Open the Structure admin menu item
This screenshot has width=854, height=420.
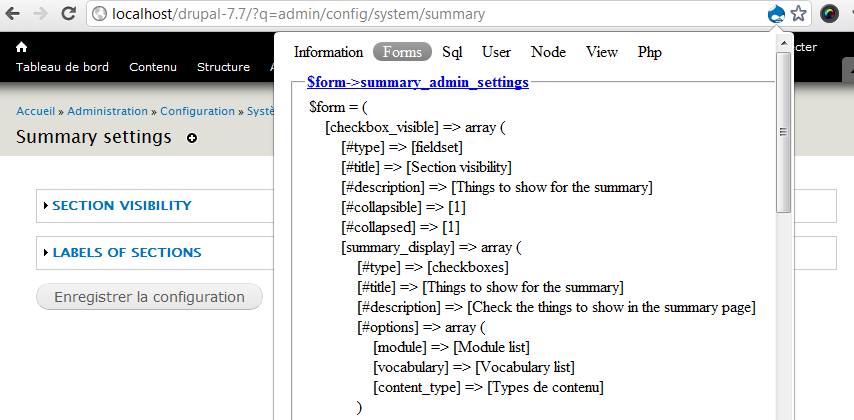pos(223,67)
